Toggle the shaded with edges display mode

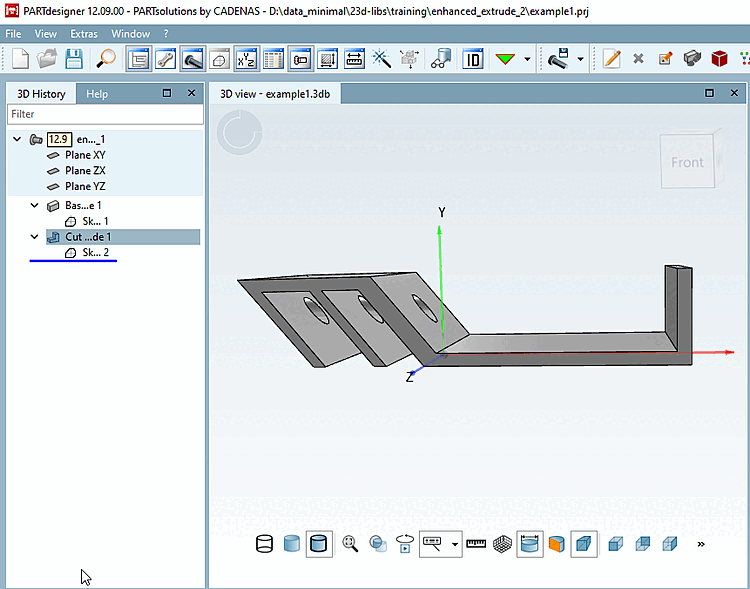320,544
